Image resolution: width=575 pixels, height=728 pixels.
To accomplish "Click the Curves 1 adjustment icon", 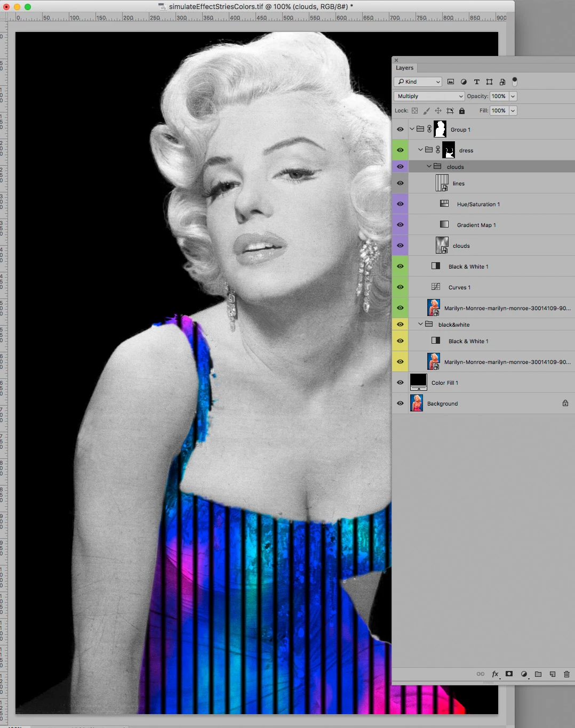I will point(436,287).
